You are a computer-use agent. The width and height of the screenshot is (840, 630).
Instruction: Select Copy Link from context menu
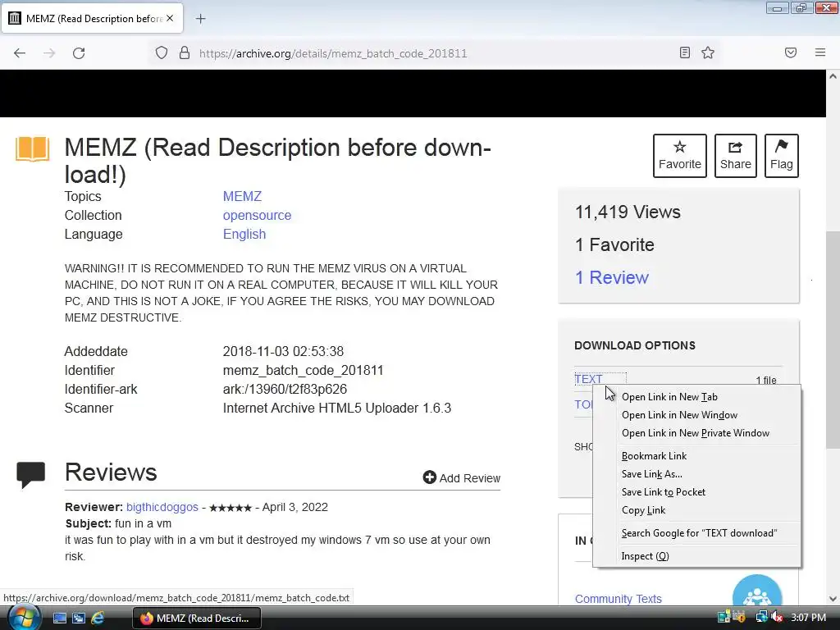[696, 510]
